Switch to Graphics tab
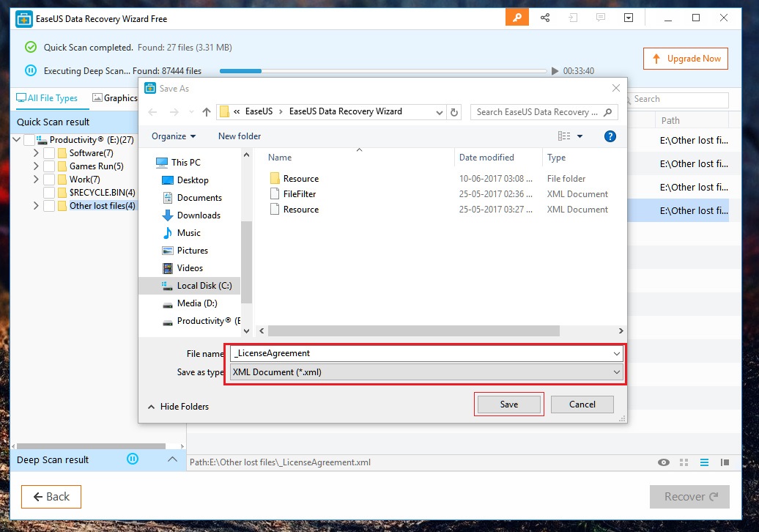759x532 pixels. coord(115,98)
